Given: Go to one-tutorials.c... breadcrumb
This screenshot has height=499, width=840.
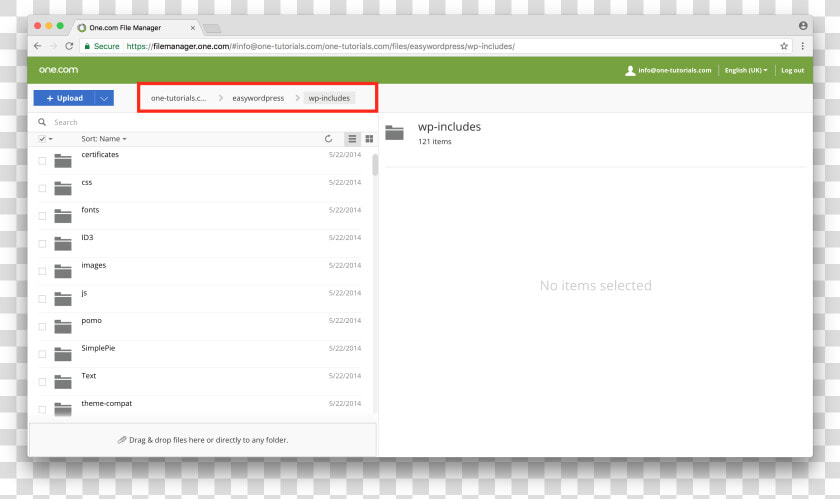Looking at the screenshot, I should click(178, 98).
